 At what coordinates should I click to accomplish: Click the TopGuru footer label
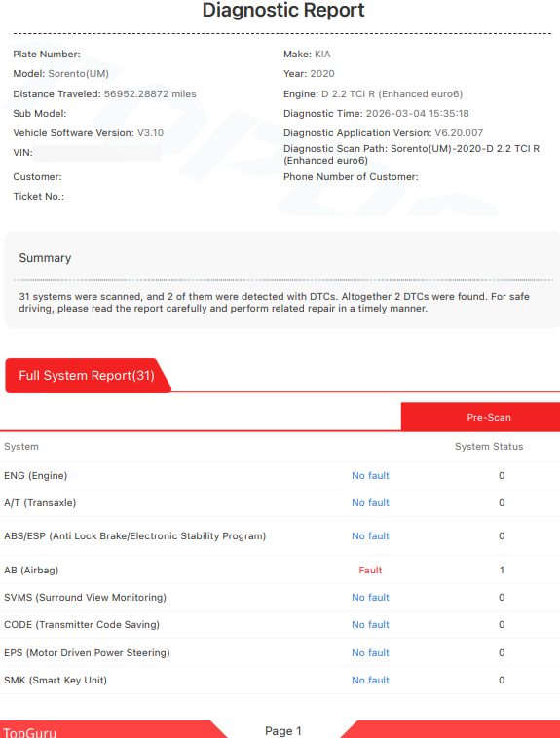[29, 732]
